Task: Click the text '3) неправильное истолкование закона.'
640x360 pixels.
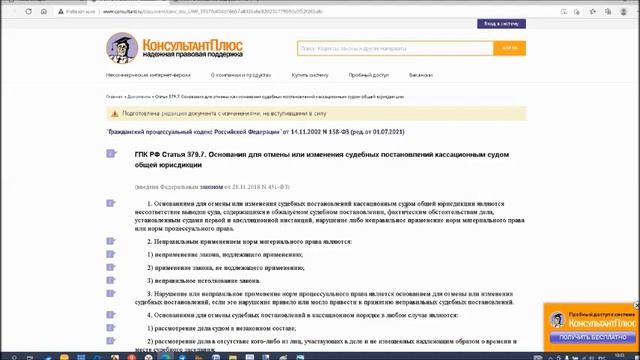Action: 203,281
